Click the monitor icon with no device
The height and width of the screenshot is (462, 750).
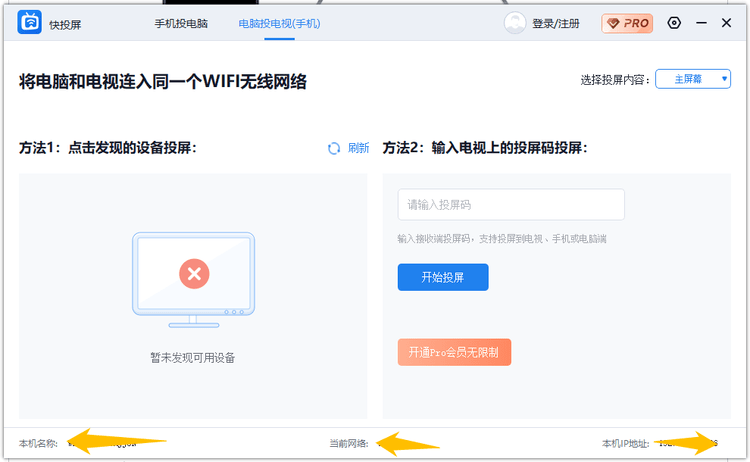(194, 280)
